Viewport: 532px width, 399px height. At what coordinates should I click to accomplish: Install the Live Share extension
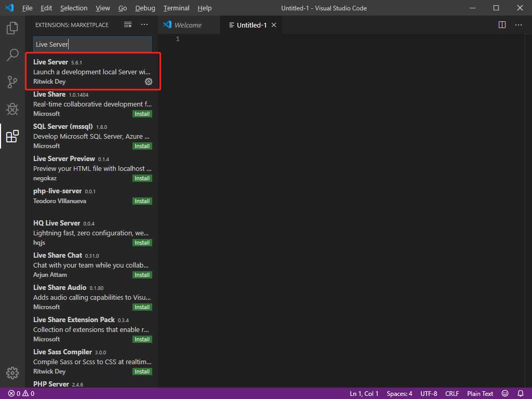pos(142,114)
